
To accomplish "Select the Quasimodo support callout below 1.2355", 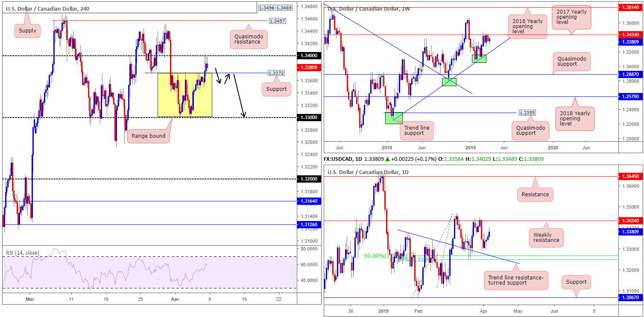I will [x=530, y=130].
